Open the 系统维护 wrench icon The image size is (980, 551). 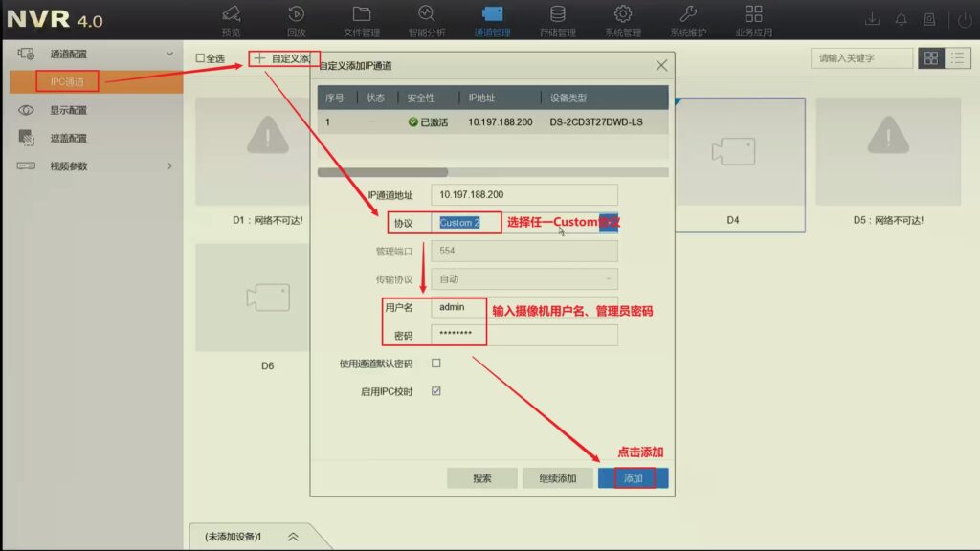coord(688,15)
